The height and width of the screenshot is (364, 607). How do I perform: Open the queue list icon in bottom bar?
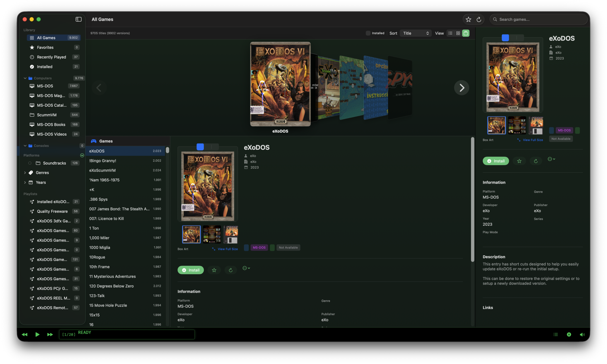(555, 334)
